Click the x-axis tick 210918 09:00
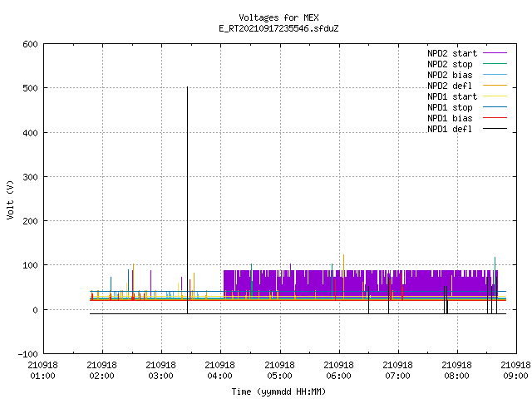Image resolution: width=532 pixels, height=399 pixels. (515, 371)
